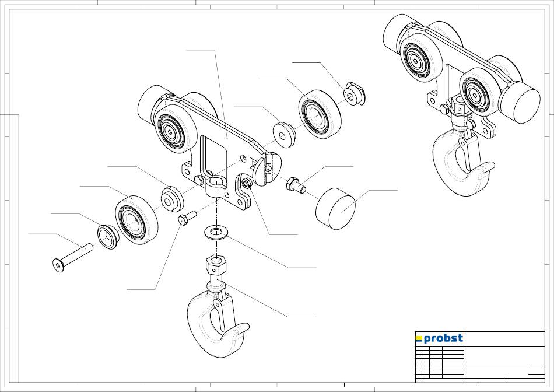The width and height of the screenshot is (554, 392).
Task: Click the small hex bolt below the bracket
Action: pyautogui.click(x=188, y=218)
